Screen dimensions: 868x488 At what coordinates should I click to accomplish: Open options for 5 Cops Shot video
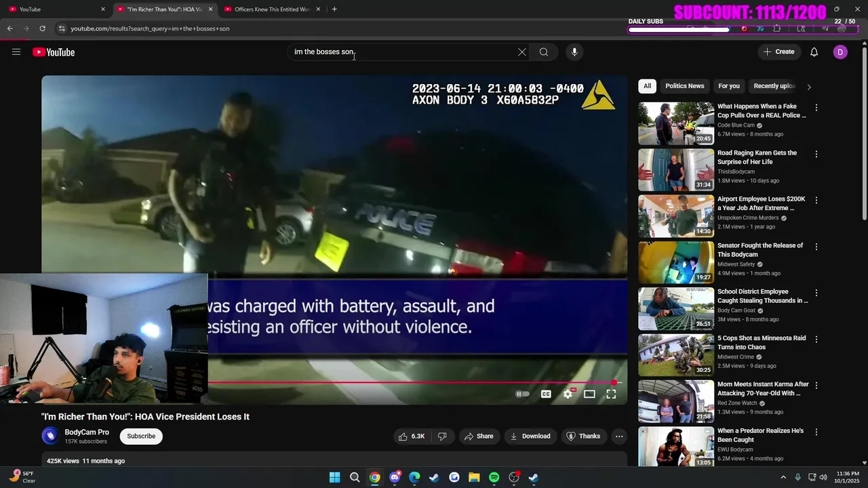click(816, 339)
